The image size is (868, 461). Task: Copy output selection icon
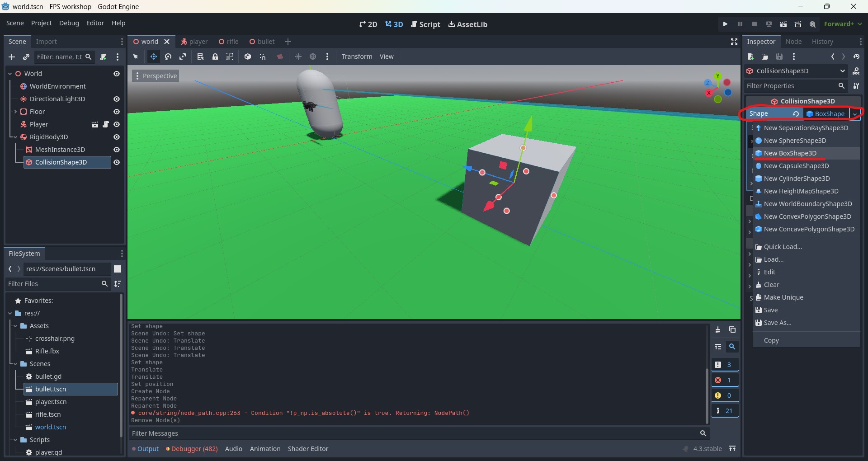732,330
